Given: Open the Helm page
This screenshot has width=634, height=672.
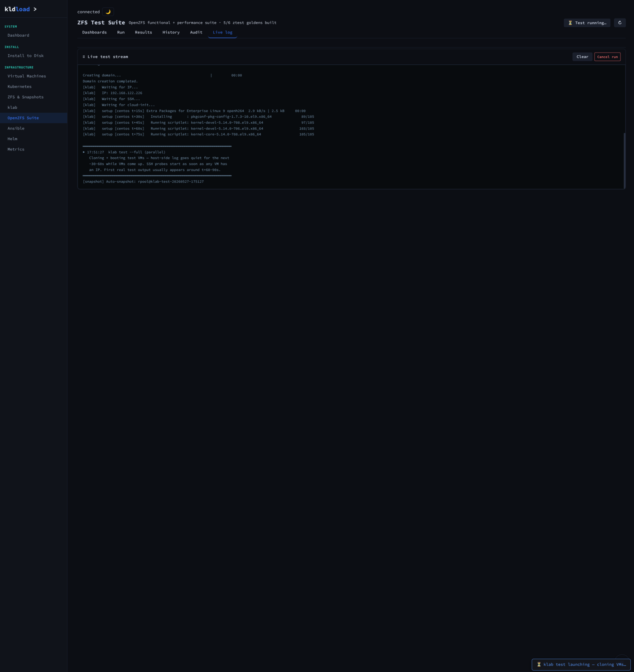Looking at the screenshot, I should point(34,139).
